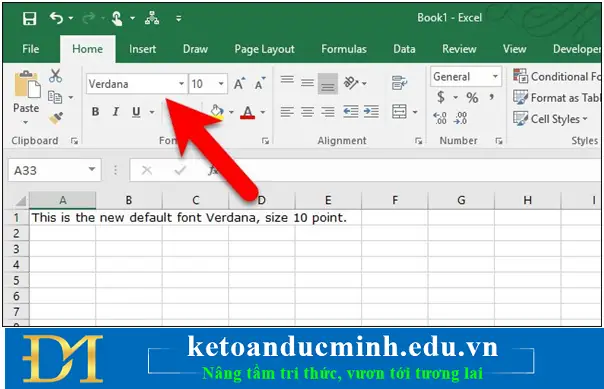This screenshot has height=389, width=604.
Task: Open the Formulas tab
Action: tap(344, 49)
